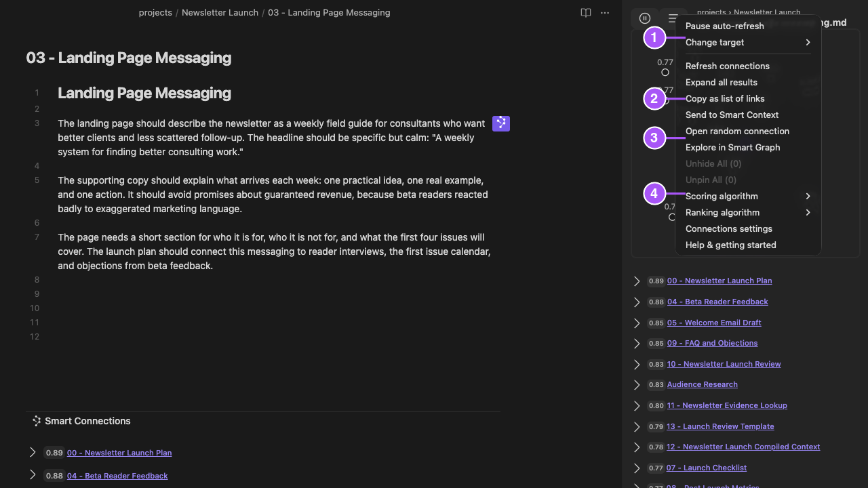Image resolution: width=868 pixels, height=488 pixels.
Task: Click the Newsletter Launch breadcrumb in note header
Action: click(220, 12)
